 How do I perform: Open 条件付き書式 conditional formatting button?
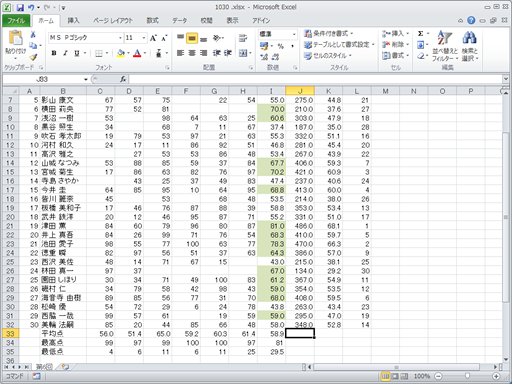(x=328, y=33)
